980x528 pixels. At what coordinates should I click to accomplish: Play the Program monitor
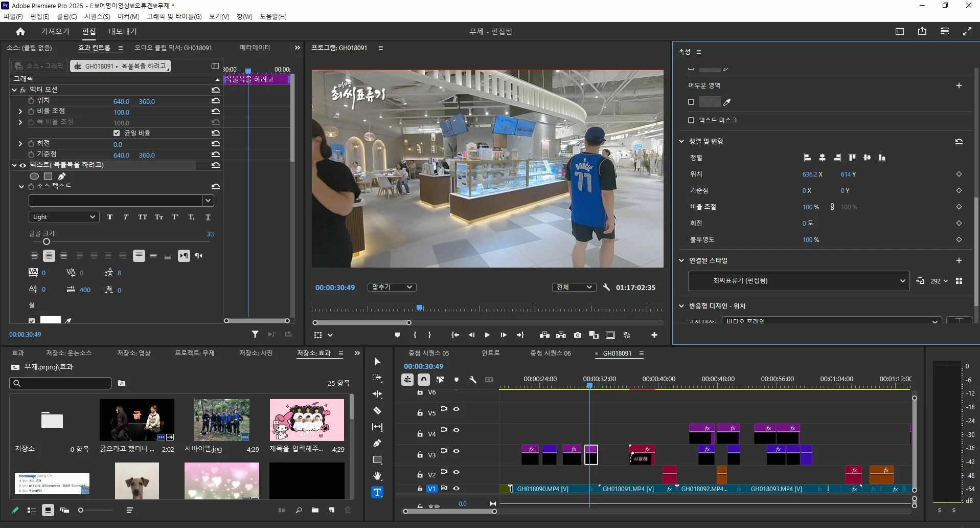pyautogui.click(x=487, y=335)
